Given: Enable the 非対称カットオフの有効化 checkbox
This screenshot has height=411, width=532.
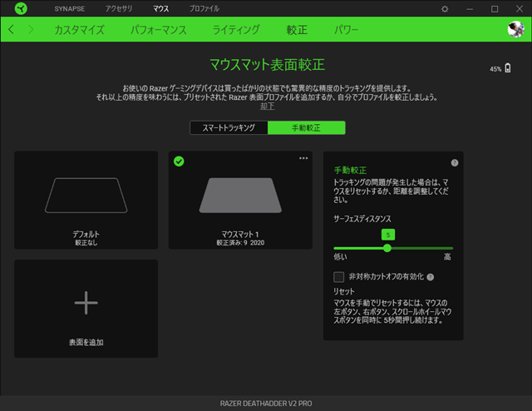Looking at the screenshot, I should 338,277.
